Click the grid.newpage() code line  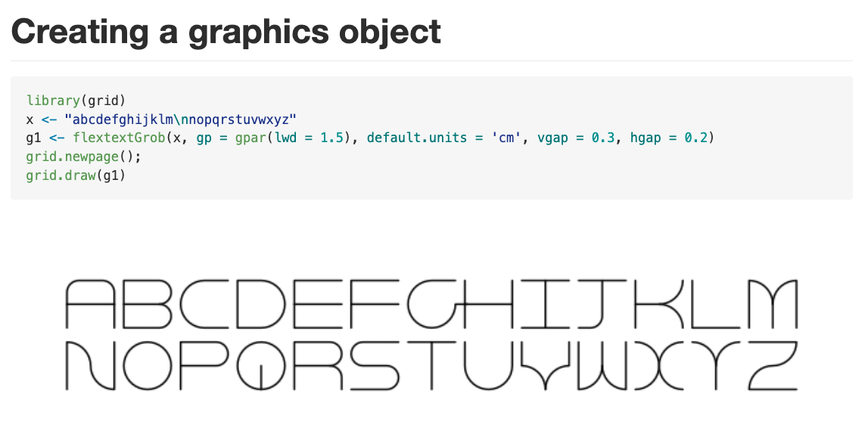[83, 157]
